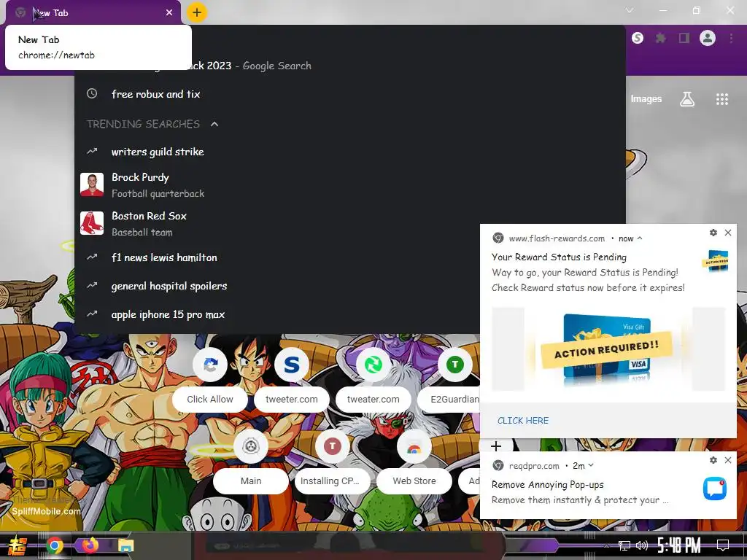Open the Action Center notification icon

723,545
